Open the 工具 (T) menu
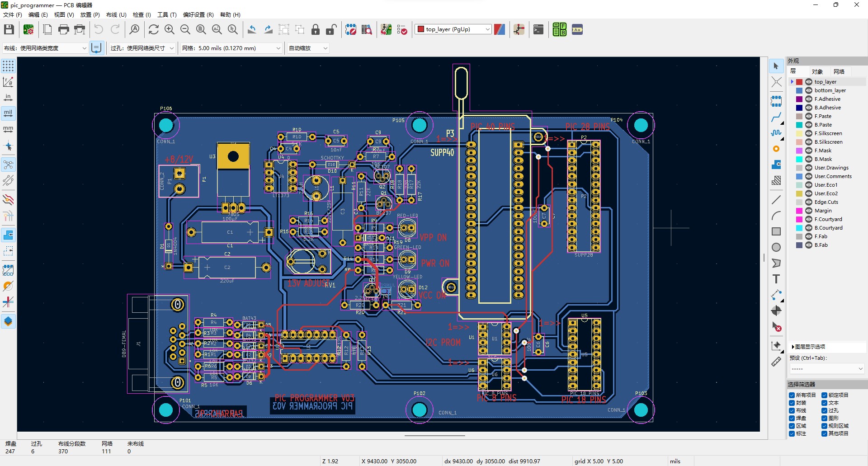 point(167,14)
